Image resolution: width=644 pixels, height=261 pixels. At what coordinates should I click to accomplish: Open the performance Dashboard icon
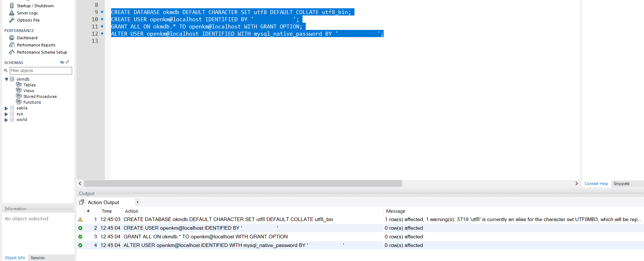point(12,38)
